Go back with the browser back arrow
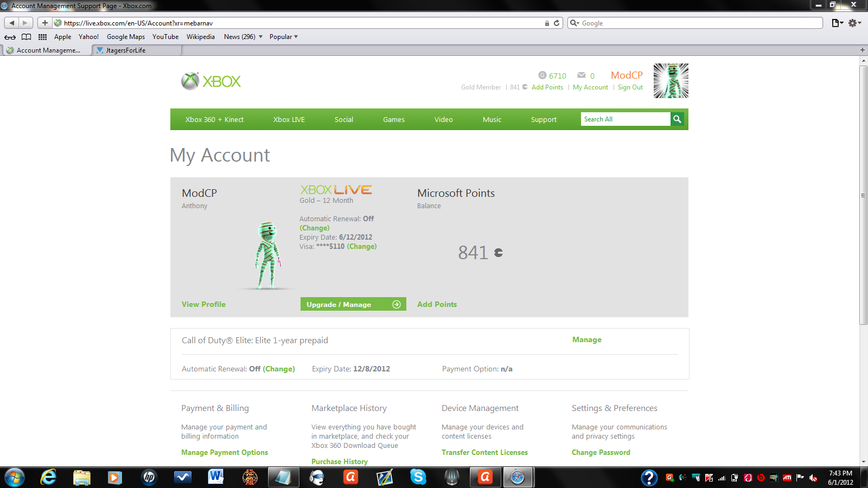The height and width of the screenshot is (488, 868). (12, 23)
